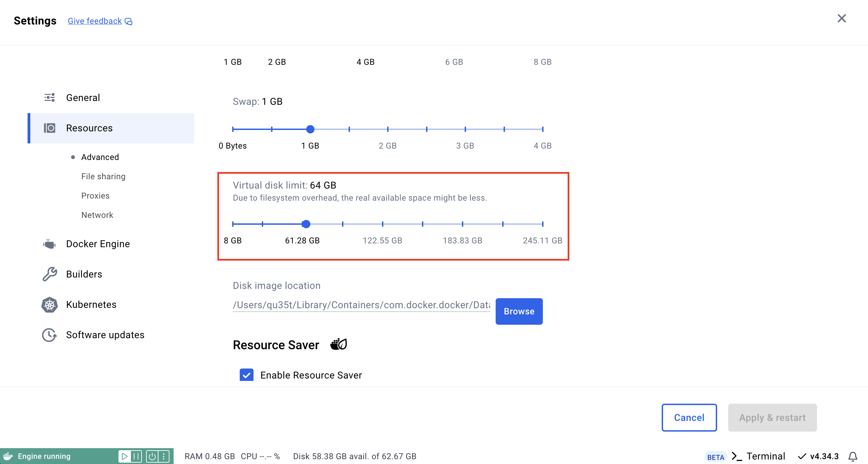Open extra engine options via three-dot icon

tap(164, 456)
